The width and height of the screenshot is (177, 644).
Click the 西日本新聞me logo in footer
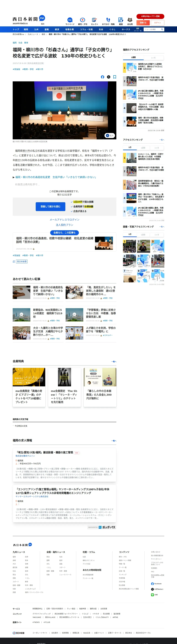tap(22, 545)
